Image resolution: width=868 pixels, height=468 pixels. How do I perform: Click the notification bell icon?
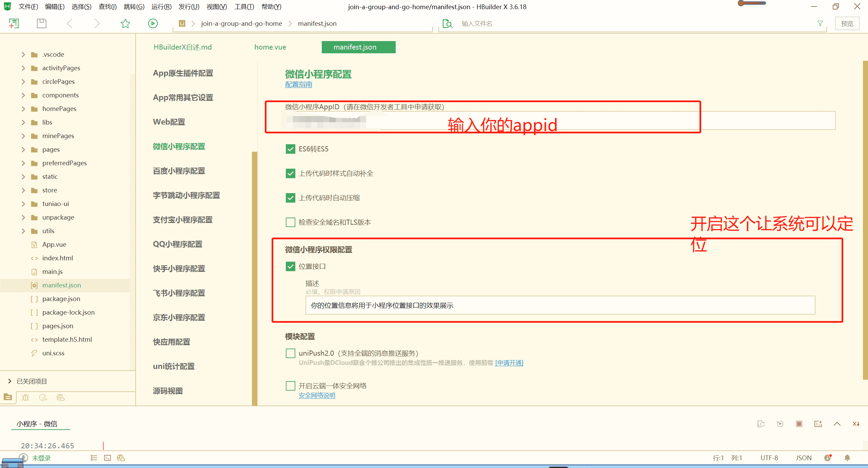(847, 458)
